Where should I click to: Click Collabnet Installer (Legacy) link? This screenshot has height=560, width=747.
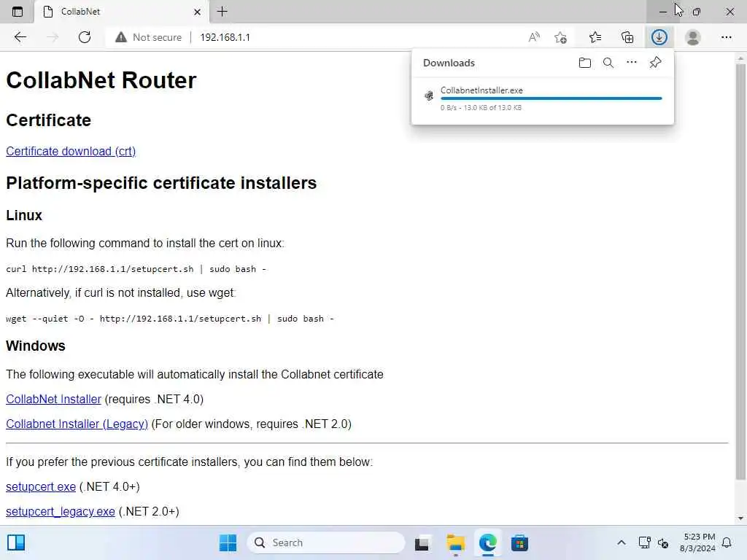[x=77, y=424]
